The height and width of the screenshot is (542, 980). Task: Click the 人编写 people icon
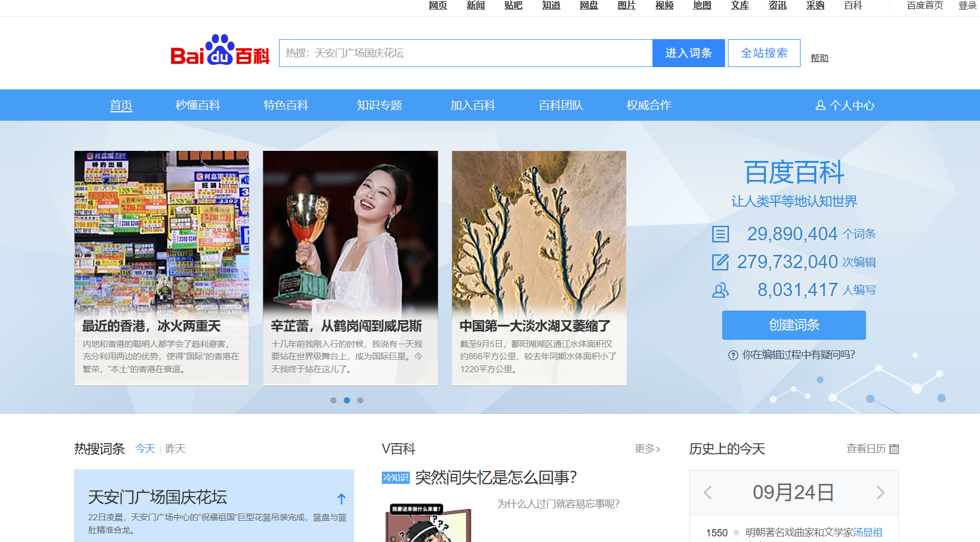[x=721, y=290]
